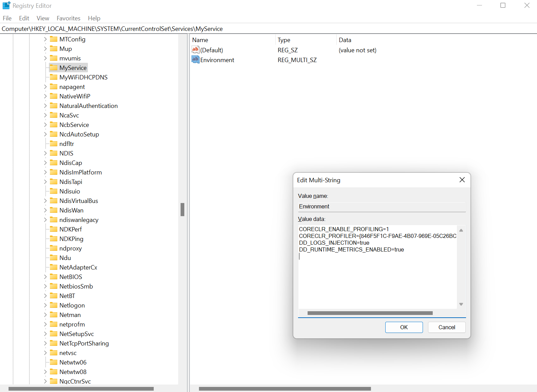Click the Name column header
The height and width of the screenshot is (392, 537).
(x=233, y=40)
